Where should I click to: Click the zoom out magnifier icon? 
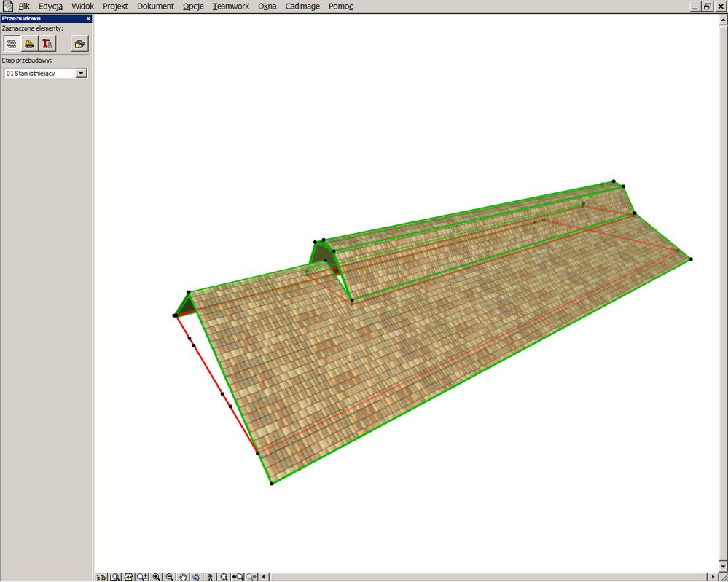170,577
